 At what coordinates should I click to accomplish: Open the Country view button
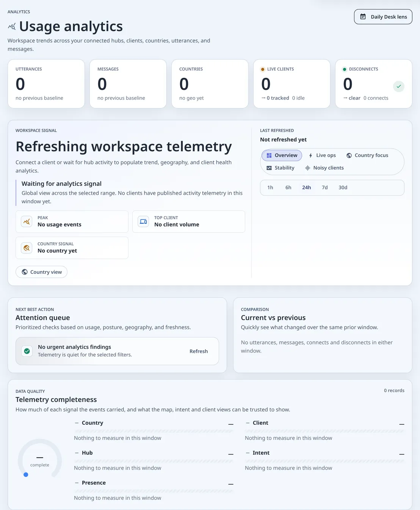tap(41, 272)
